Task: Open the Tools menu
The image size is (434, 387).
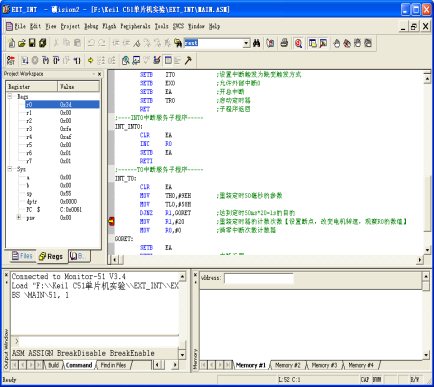Action: (161, 26)
